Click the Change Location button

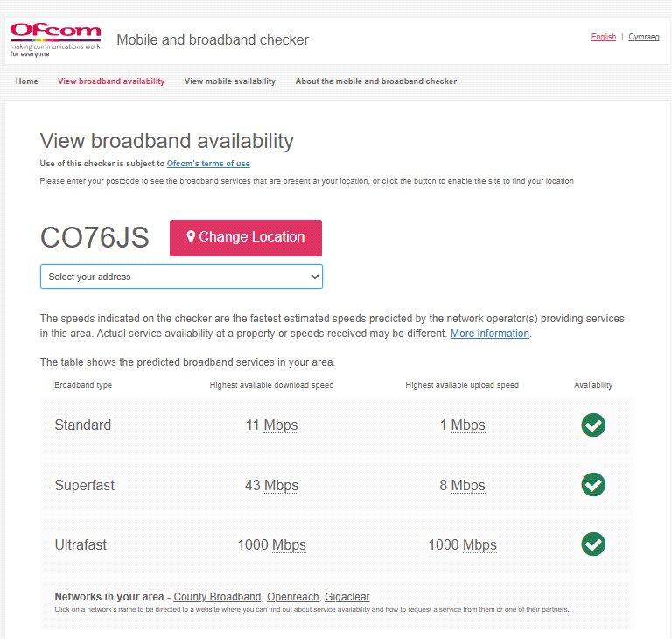pyautogui.click(x=246, y=237)
